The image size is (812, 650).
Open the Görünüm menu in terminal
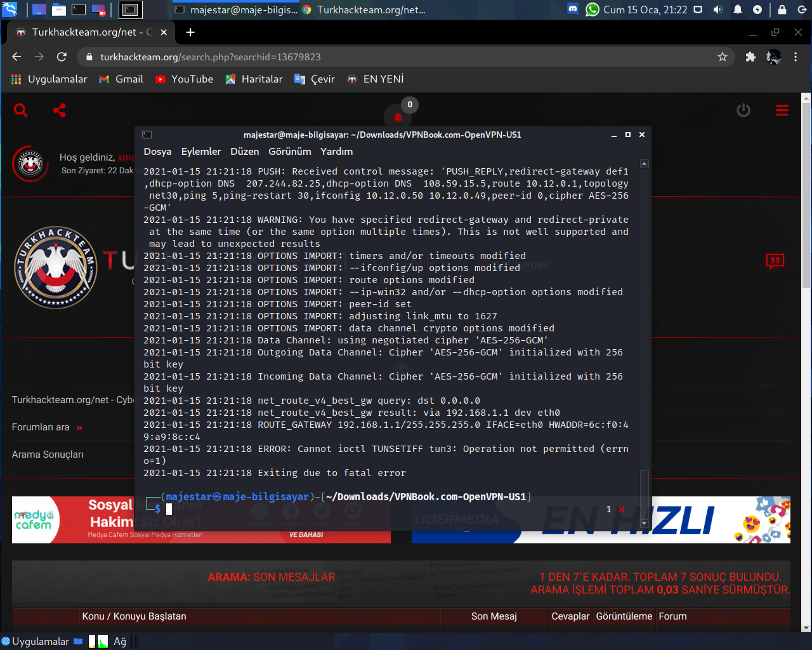point(290,151)
